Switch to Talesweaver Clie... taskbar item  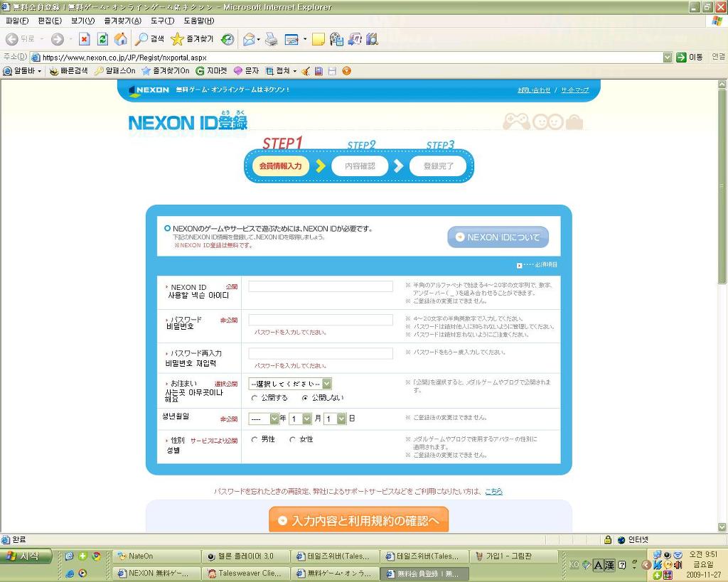coord(246,573)
